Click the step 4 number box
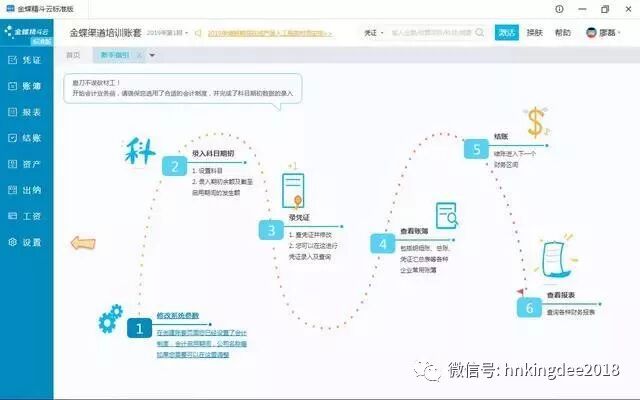Screen dimensions: 640x400 [382, 244]
